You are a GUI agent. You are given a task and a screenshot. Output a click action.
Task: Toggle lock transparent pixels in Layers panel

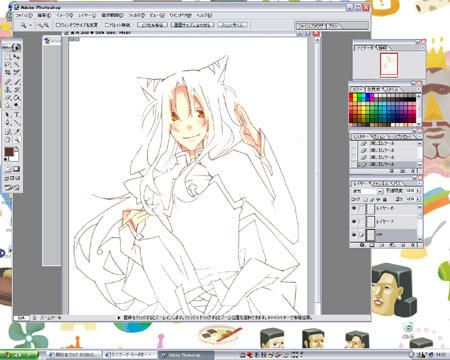(365, 199)
